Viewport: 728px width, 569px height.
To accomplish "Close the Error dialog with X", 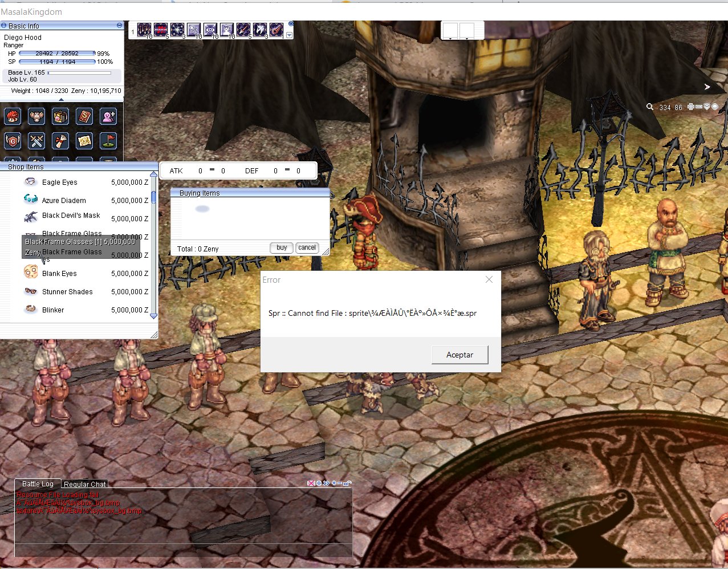I will pos(489,279).
